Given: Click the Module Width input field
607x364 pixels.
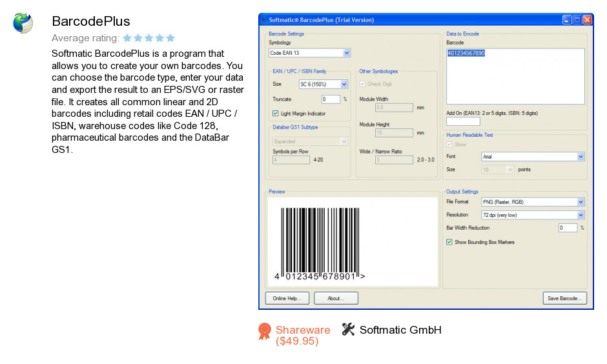Looking at the screenshot, I should (x=394, y=108).
